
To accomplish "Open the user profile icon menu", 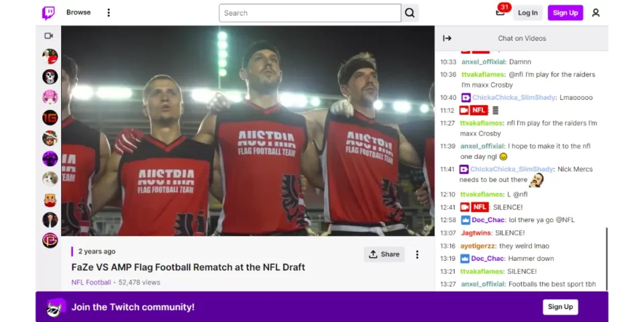I will coord(596,13).
